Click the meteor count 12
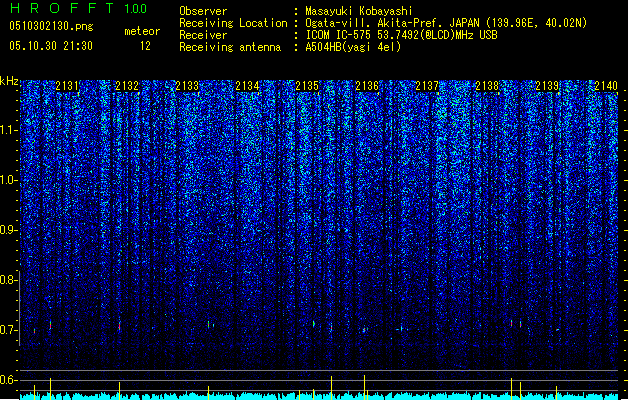629x400 pixels. coord(145,46)
